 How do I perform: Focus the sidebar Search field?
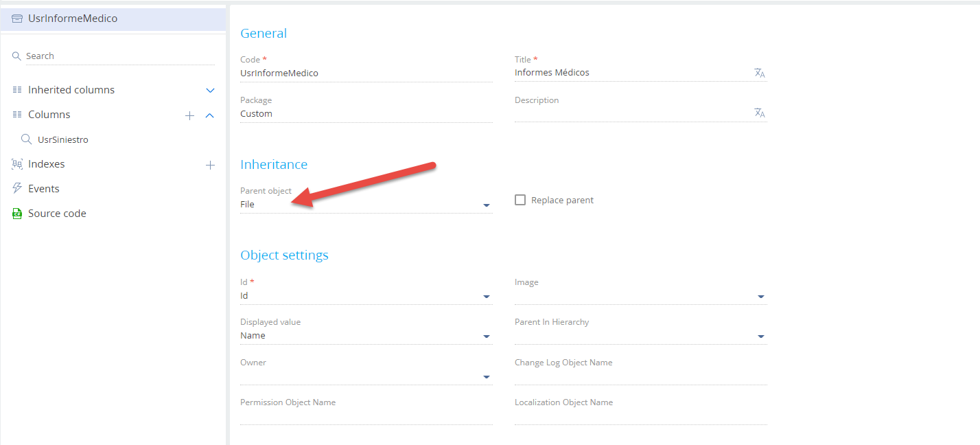(120, 56)
